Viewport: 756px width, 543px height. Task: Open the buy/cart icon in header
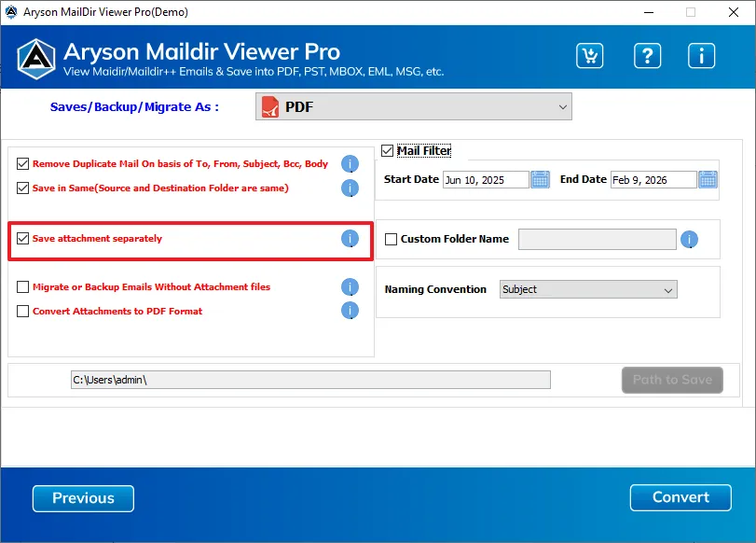coord(589,55)
